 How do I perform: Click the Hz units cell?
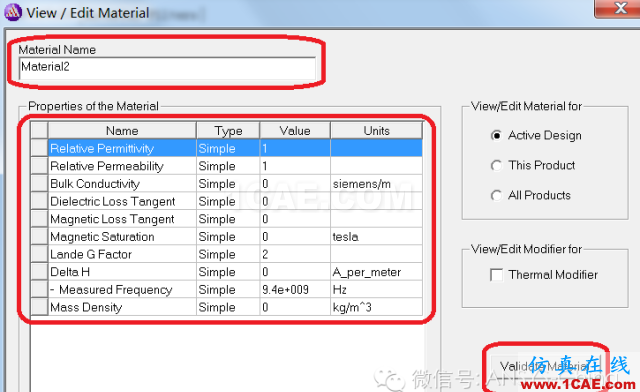pos(376,289)
